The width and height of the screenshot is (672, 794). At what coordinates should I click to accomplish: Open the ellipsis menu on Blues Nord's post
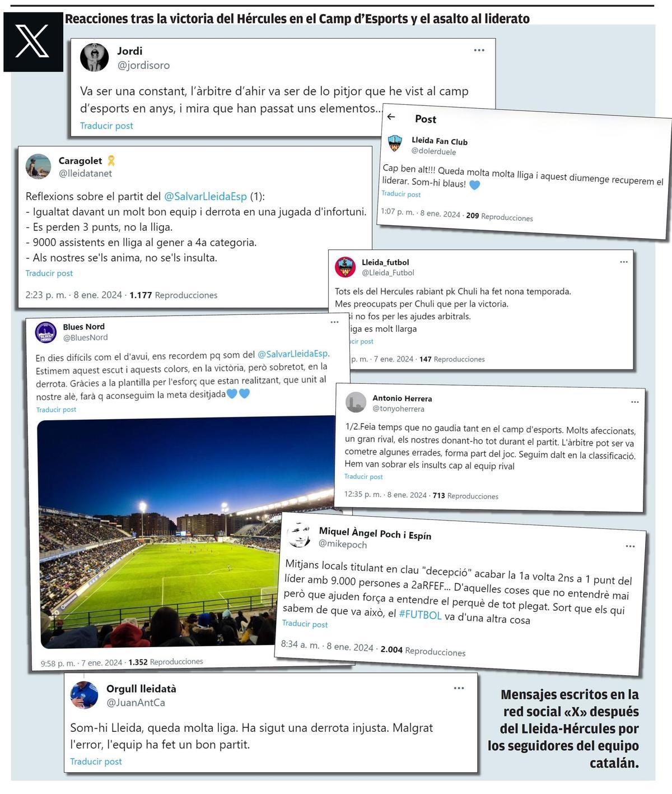[335, 322]
